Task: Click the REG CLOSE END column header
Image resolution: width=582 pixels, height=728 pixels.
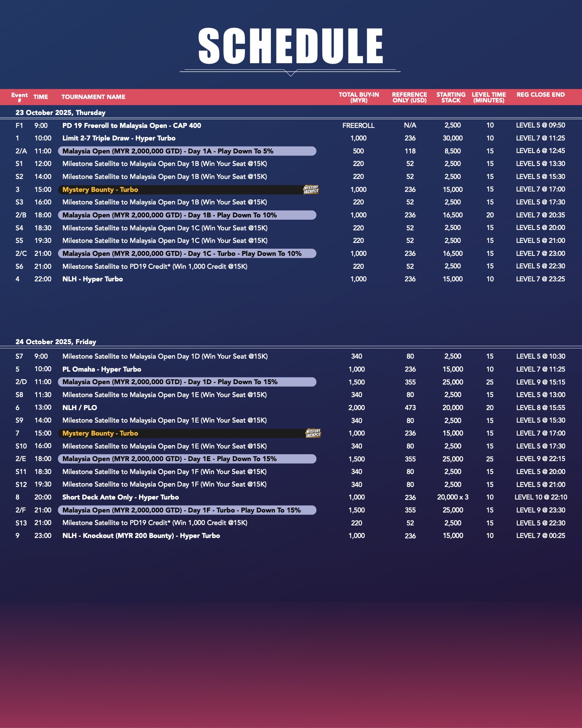Action: (540, 94)
